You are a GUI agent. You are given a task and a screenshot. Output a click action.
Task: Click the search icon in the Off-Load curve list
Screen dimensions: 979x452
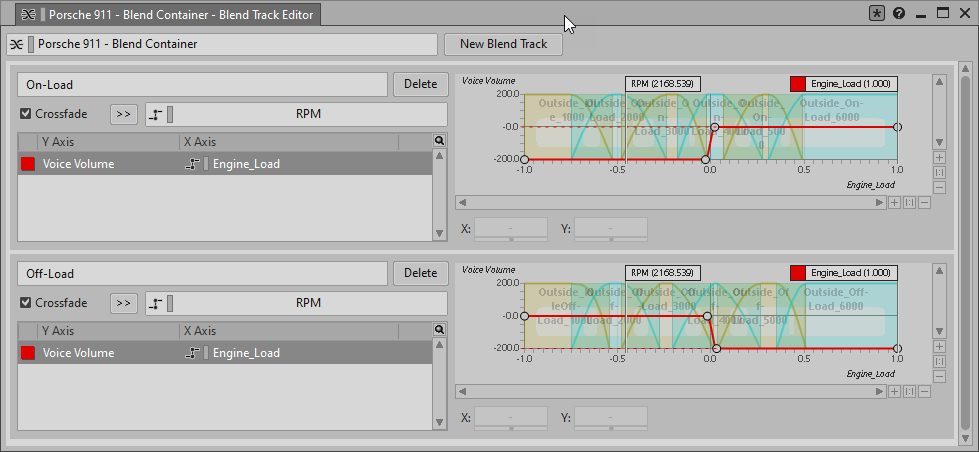coord(439,331)
